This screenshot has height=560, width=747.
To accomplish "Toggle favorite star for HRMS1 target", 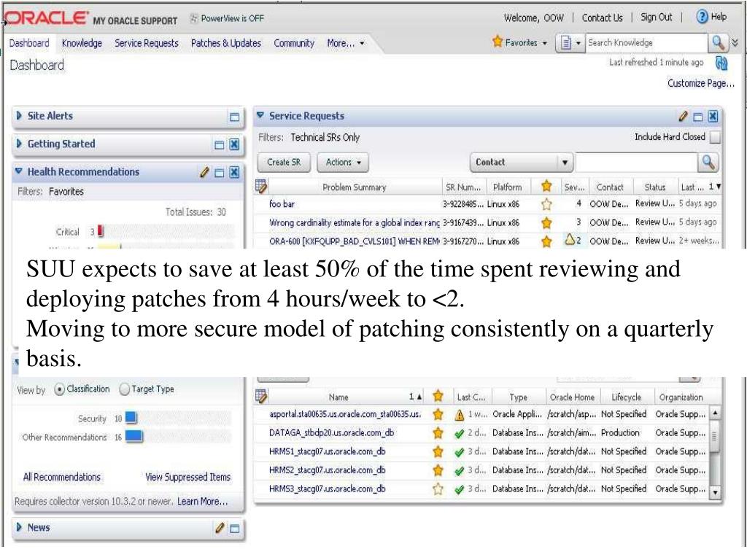I will click(x=438, y=451).
